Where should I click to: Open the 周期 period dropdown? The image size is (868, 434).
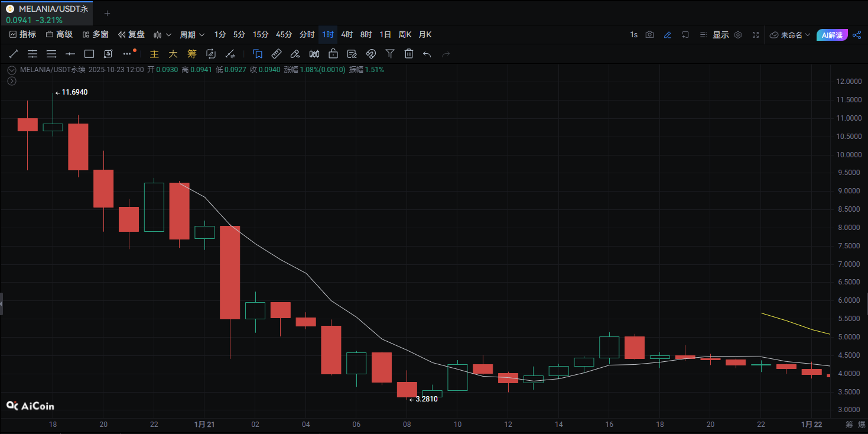[x=192, y=35]
